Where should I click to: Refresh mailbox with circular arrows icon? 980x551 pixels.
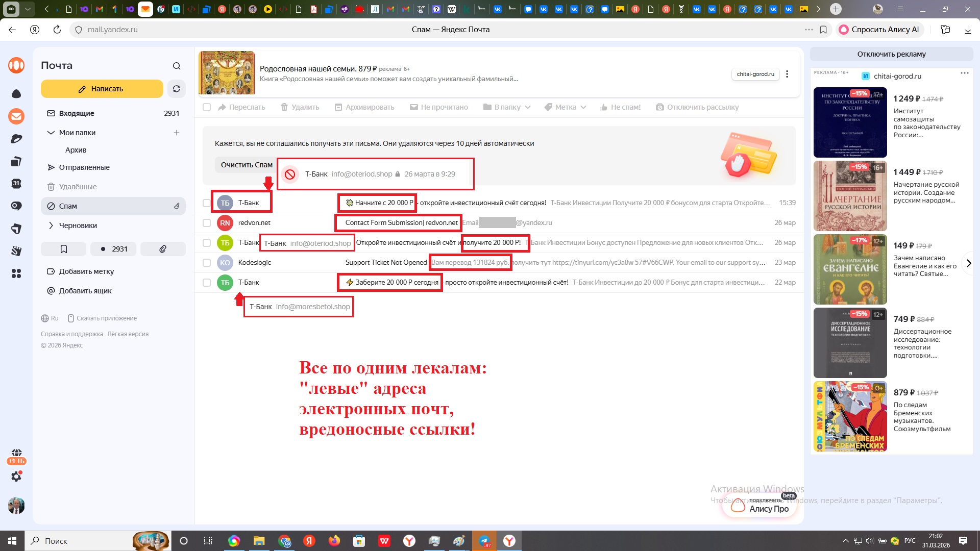click(176, 89)
